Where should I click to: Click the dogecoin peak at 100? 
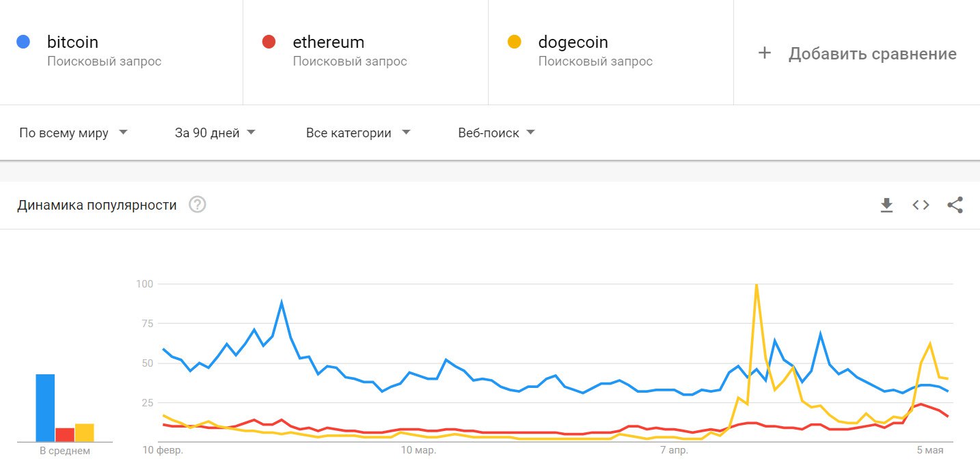point(756,284)
